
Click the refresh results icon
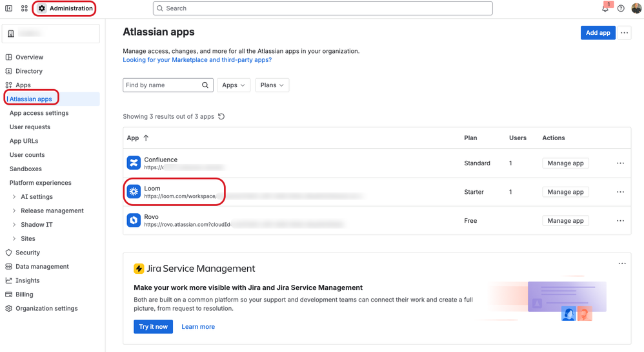[221, 117]
